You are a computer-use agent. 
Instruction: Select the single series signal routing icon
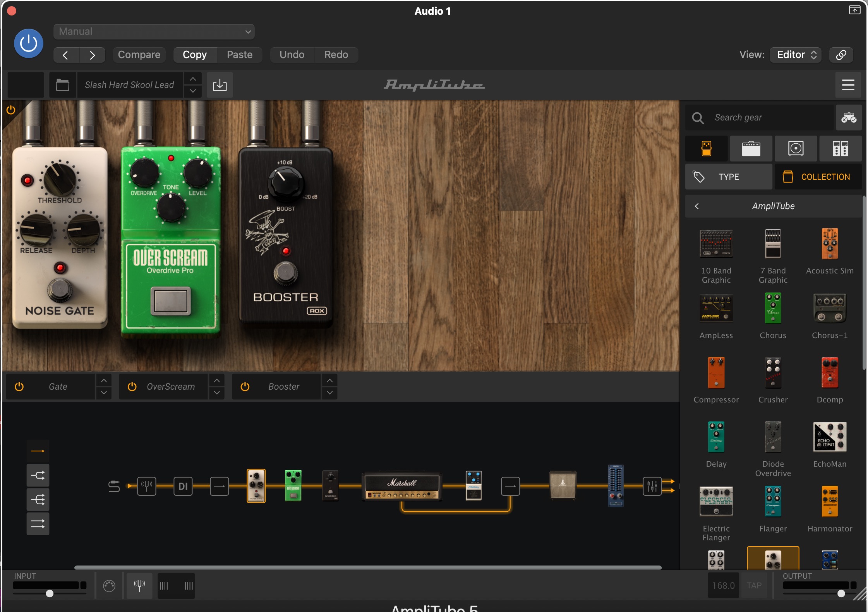[x=38, y=451]
